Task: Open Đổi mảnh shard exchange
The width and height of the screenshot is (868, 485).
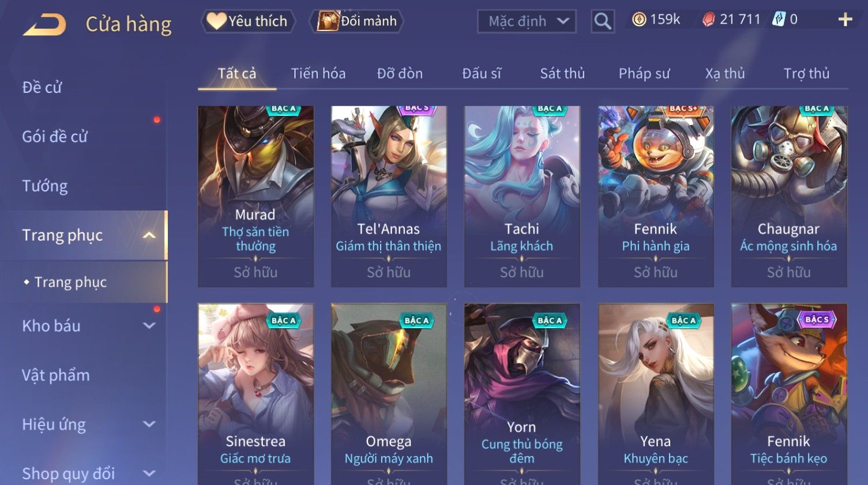Action: click(358, 21)
